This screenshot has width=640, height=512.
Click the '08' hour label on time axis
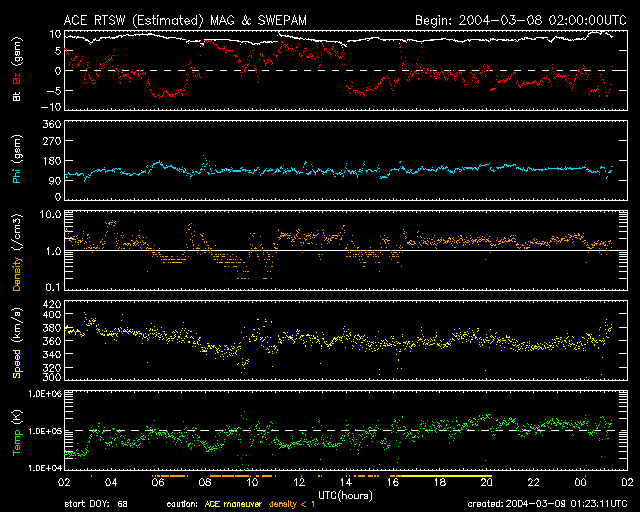tap(205, 483)
